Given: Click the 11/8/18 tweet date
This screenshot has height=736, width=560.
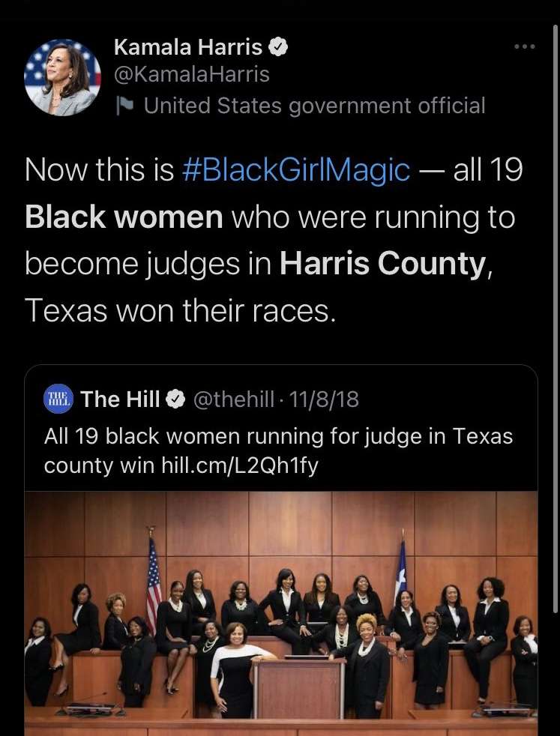Looking at the screenshot, I should 324,399.
